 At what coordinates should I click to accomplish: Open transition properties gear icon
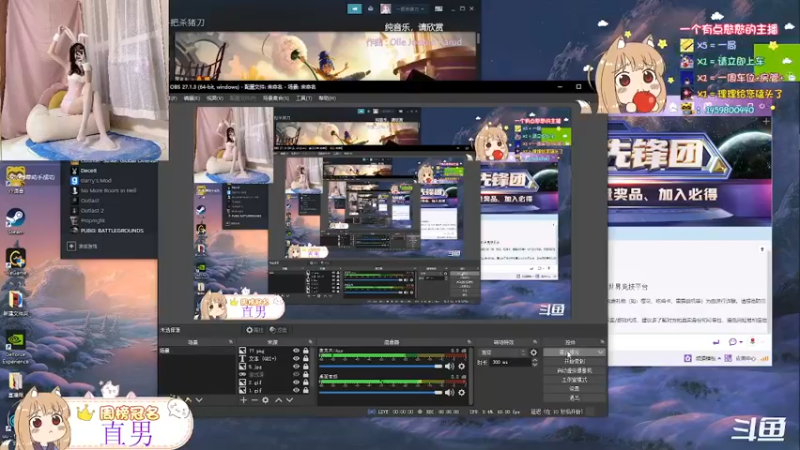point(534,352)
